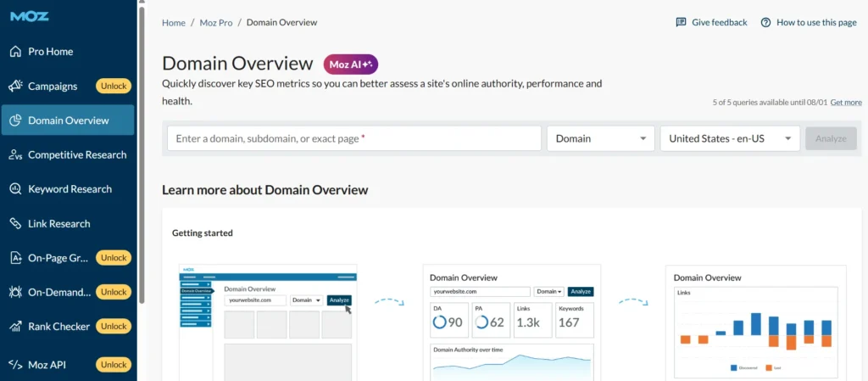The image size is (868, 381).
Task: Select the Domain Overview sidebar item
Action: point(68,120)
